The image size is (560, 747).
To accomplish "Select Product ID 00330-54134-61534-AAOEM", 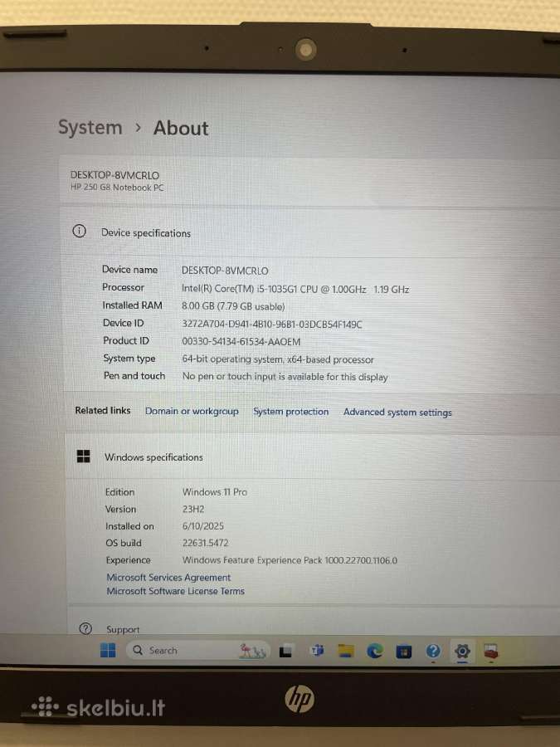I will point(241,342).
